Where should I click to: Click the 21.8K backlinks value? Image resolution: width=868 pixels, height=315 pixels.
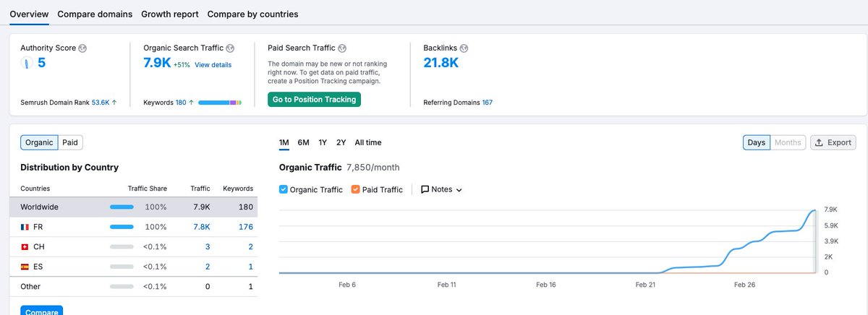[x=441, y=63]
